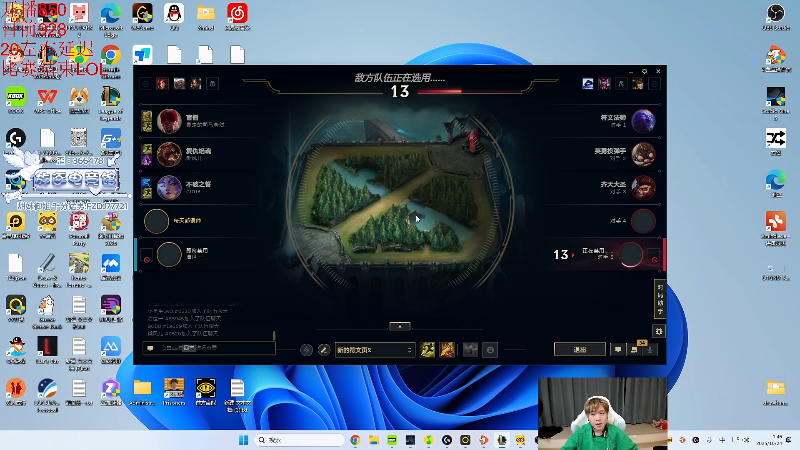The width and height of the screenshot is (800, 450).
Task: Expand the champion grid up-arrow handle
Action: pyautogui.click(x=399, y=327)
